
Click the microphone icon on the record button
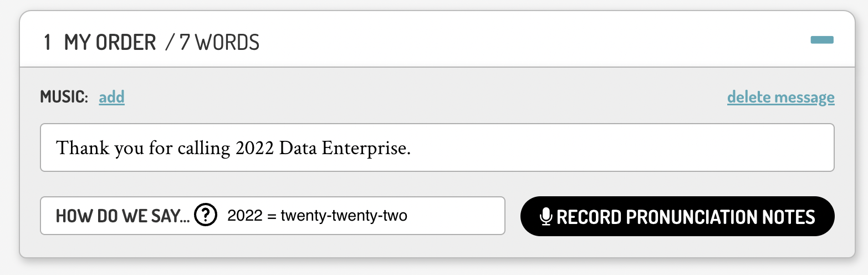point(545,217)
